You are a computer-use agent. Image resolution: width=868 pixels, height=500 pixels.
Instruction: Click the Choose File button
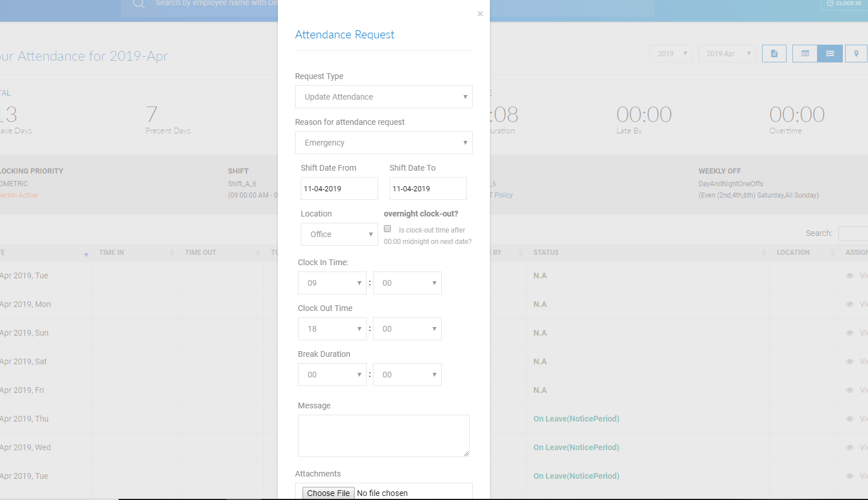tap(328, 493)
